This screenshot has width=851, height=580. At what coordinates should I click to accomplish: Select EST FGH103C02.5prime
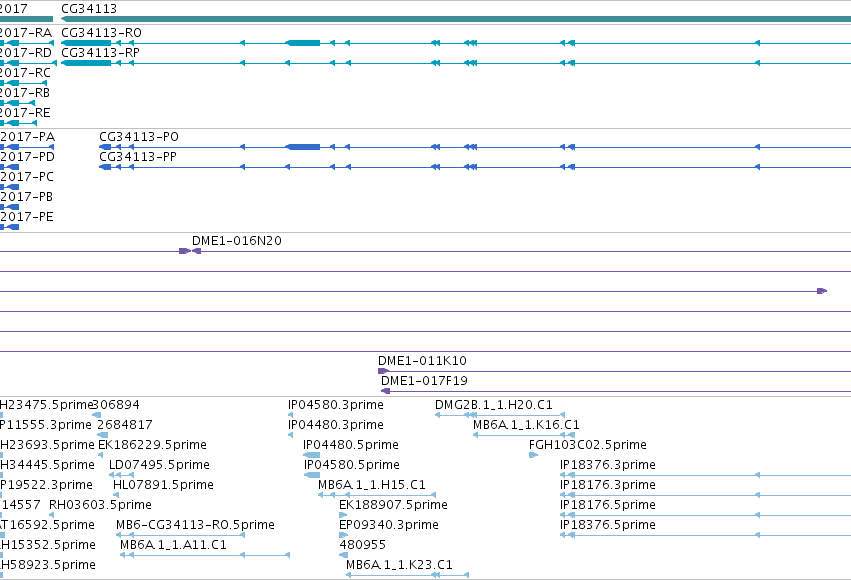(x=588, y=445)
